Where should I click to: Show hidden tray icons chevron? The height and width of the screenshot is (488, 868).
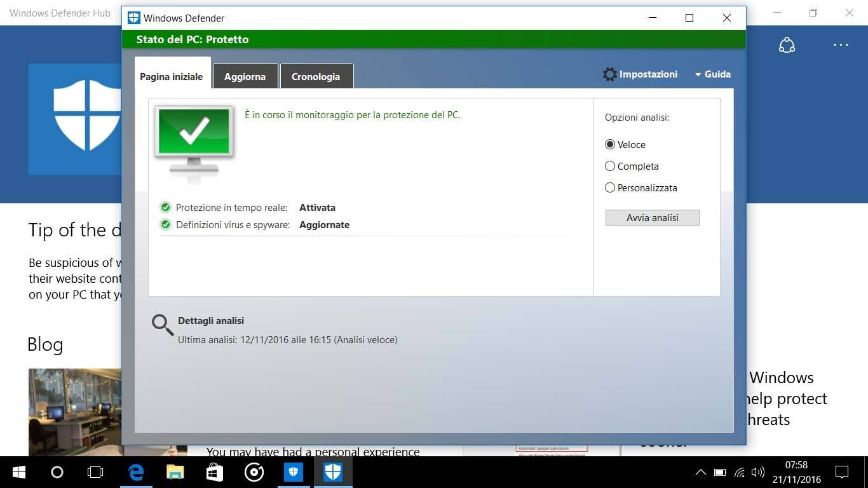(700, 472)
